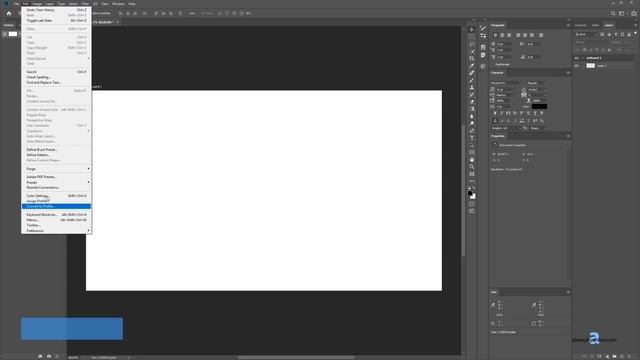The height and width of the screenshot is (360, 640).
Task: Click the foreground color swatch
Action: tap(470, 193)
